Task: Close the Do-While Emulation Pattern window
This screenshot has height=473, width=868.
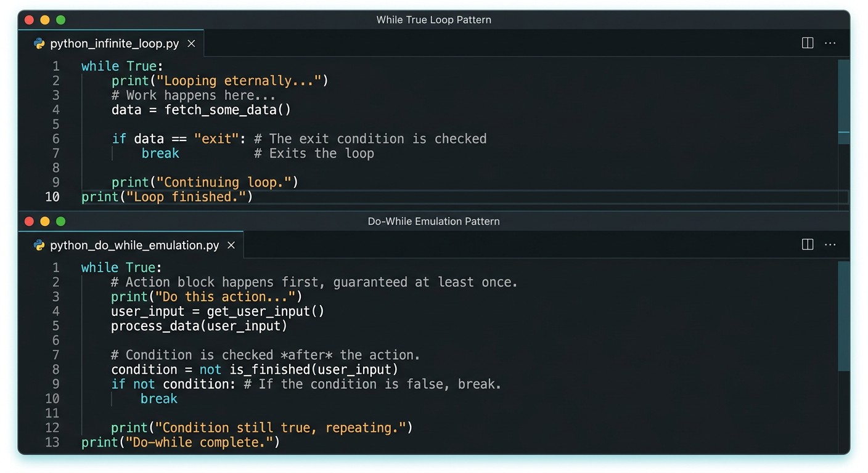Action: point(29,221)
